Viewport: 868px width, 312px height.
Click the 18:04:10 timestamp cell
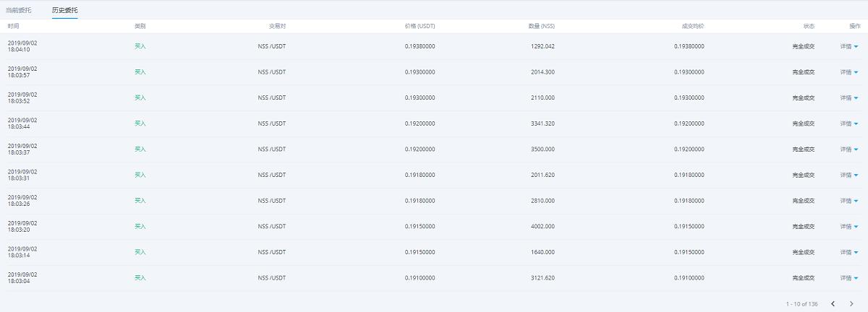[x=22, y=46]
